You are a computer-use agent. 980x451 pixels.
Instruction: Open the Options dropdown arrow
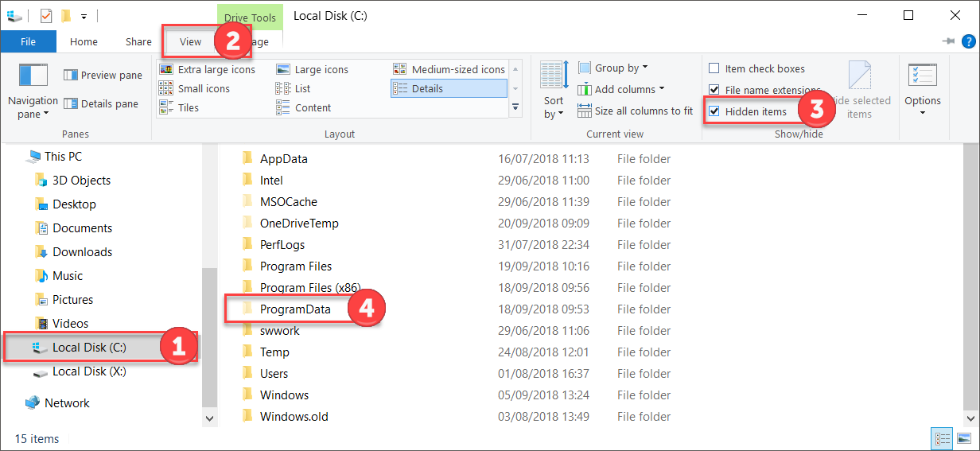click(x=923, y=112)
